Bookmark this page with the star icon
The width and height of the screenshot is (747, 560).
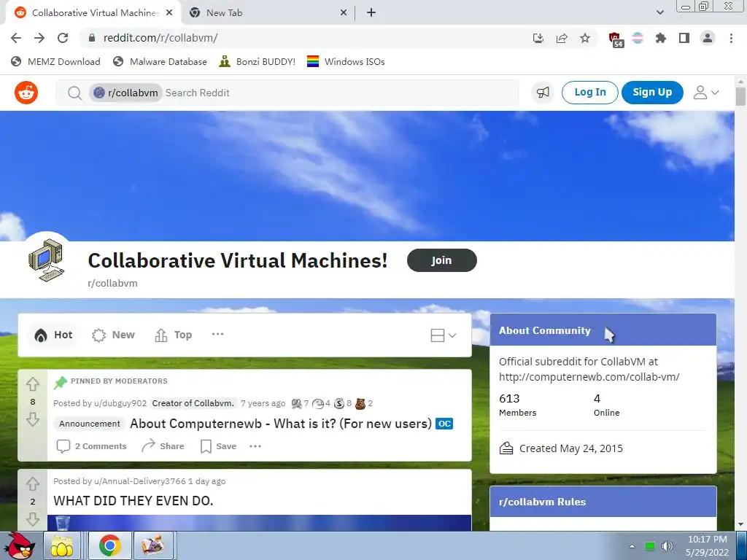585,38
